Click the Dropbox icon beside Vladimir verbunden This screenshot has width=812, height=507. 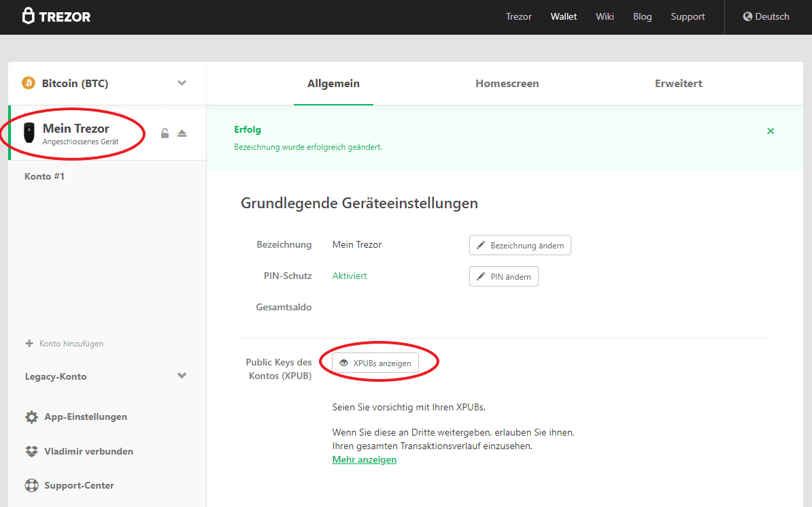[31, 451]
